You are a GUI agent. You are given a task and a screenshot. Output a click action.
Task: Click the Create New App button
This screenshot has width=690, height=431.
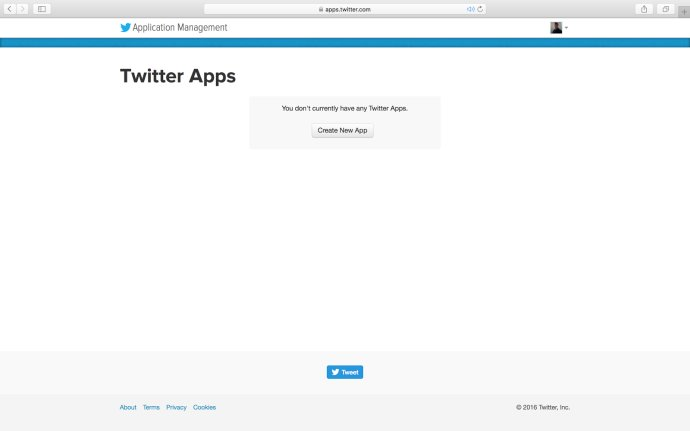tap(342, 131)
